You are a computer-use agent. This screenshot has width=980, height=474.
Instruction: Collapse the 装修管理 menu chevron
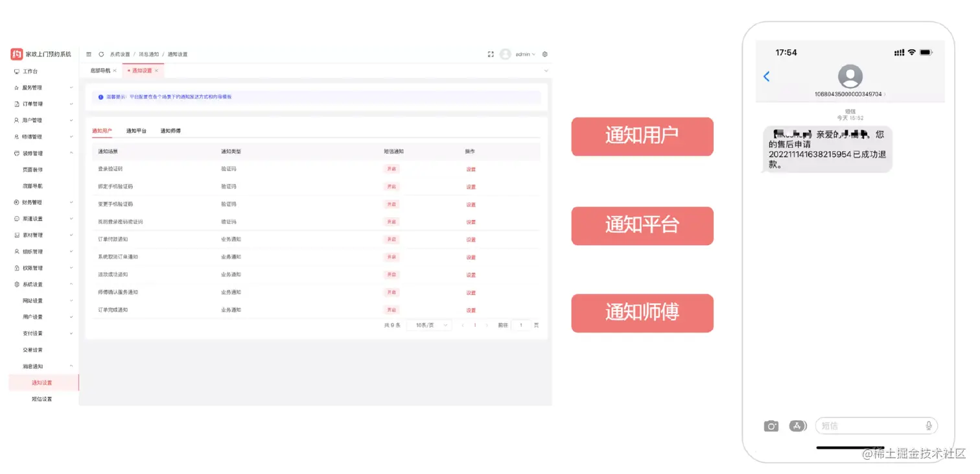pyautogui.click(x=71, y=153)
